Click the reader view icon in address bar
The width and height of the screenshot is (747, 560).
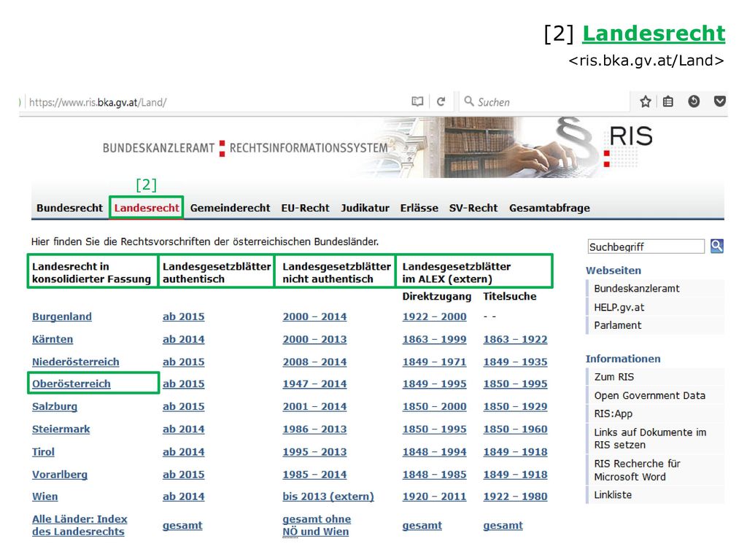coord(417,101)
